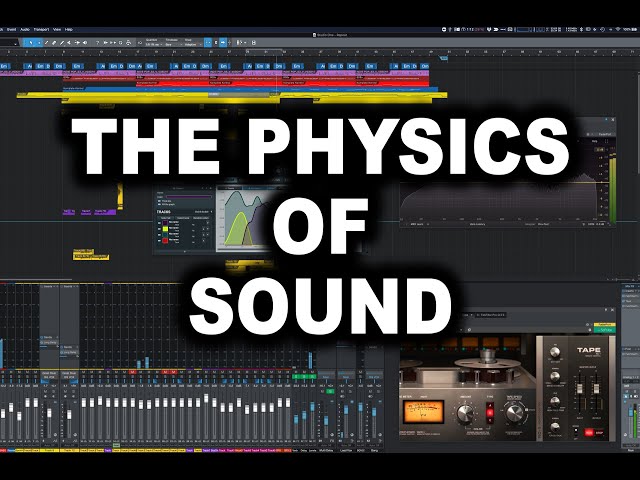Click the question mark help icon
The height and width of the screenshot is (480, 640).
(98, 42)
